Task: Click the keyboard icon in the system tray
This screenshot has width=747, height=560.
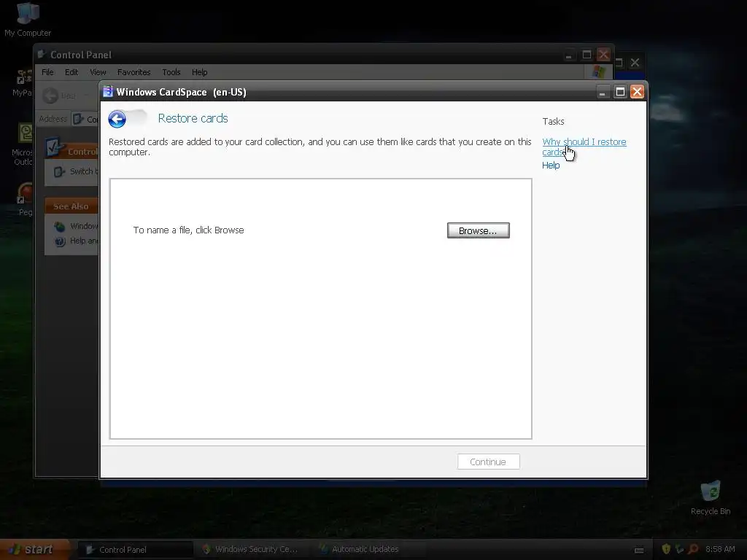Action: [x=639, y=551]
